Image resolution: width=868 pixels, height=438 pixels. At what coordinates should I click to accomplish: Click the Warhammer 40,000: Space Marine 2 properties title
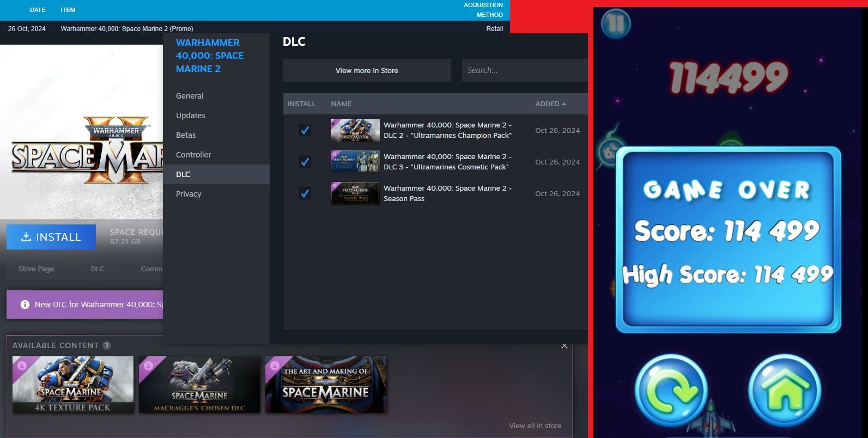[x=210, y=56]
